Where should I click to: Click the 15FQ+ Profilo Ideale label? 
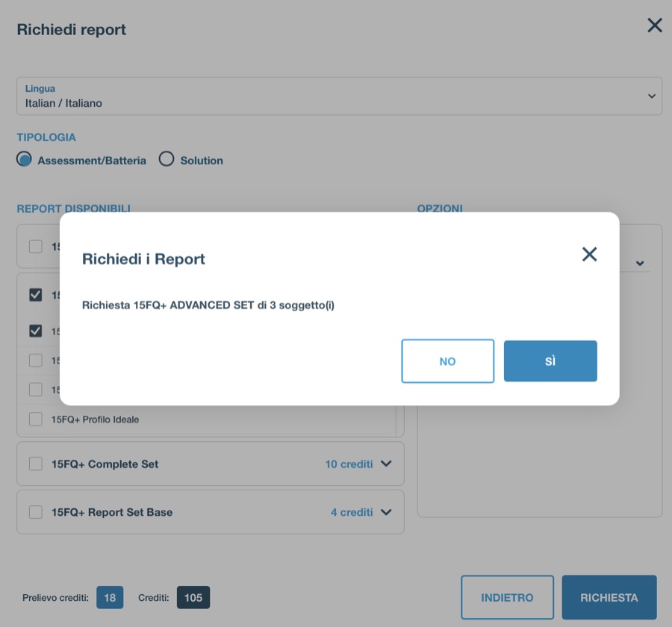95,419
